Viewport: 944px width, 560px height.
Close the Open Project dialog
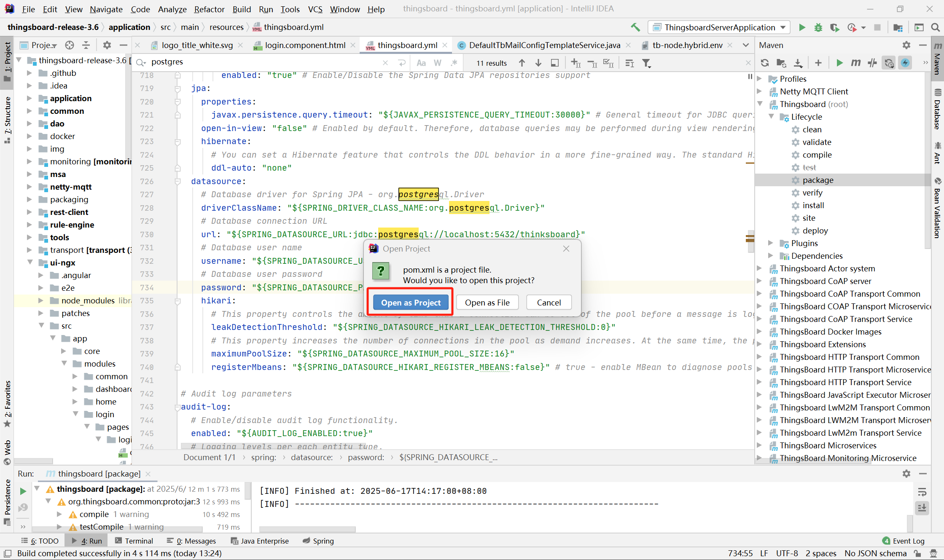click(x=566, y=249)
